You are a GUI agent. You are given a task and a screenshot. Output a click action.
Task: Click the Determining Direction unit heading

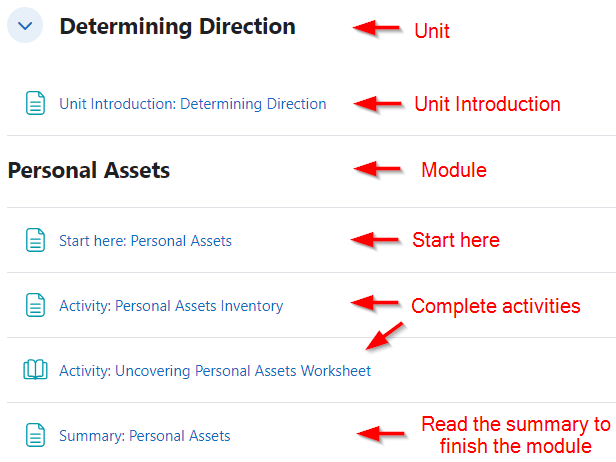[177, 27]
